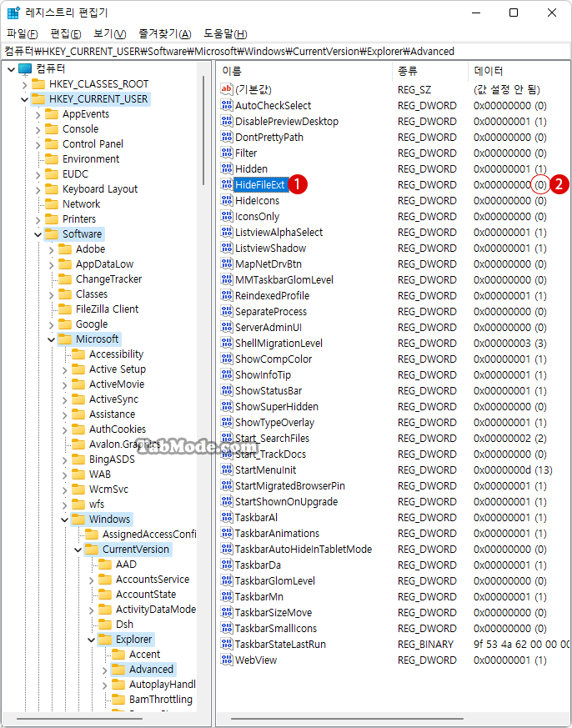
Task: Select the Keyboard Layout key
Action: pyautogui.click(x=100, y=189)
